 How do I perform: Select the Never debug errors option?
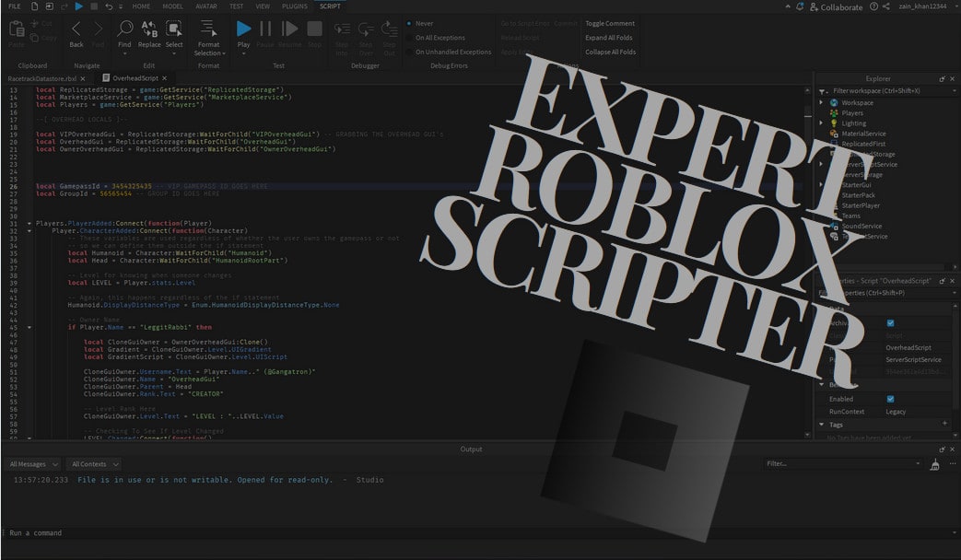click(410, 23)
